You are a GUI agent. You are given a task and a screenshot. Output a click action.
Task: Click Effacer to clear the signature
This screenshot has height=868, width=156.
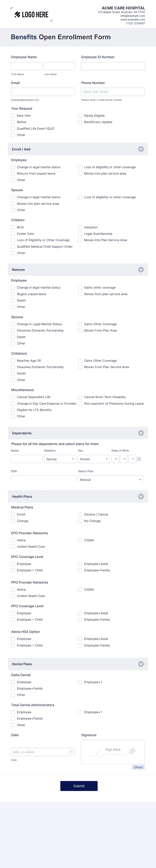(x=138, y=767)
